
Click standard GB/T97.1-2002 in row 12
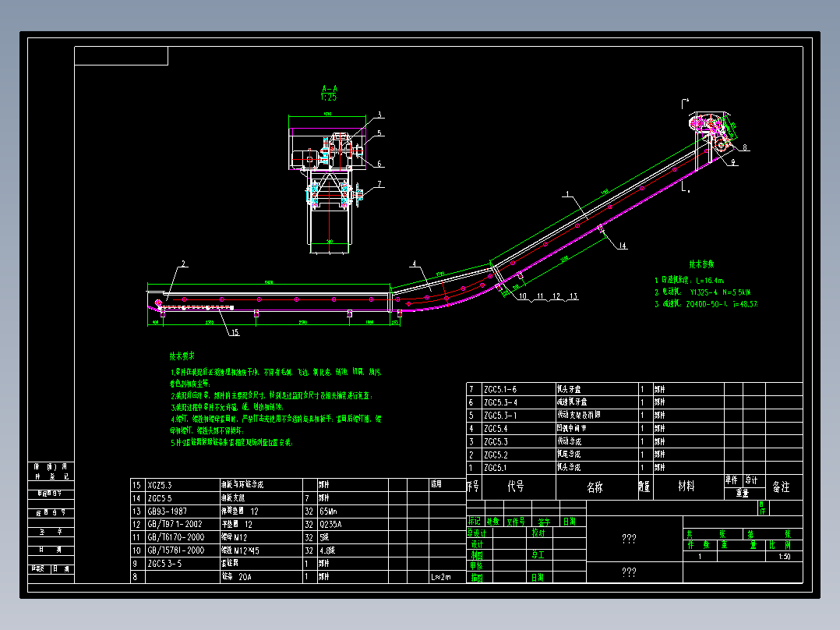coord(175,525)
